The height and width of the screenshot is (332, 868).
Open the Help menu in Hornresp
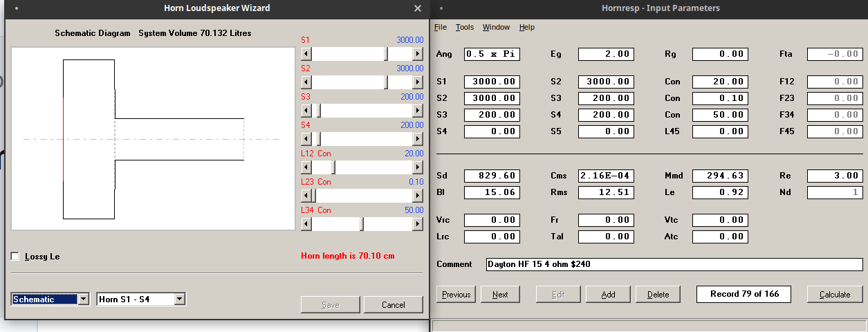pos(527,28)
